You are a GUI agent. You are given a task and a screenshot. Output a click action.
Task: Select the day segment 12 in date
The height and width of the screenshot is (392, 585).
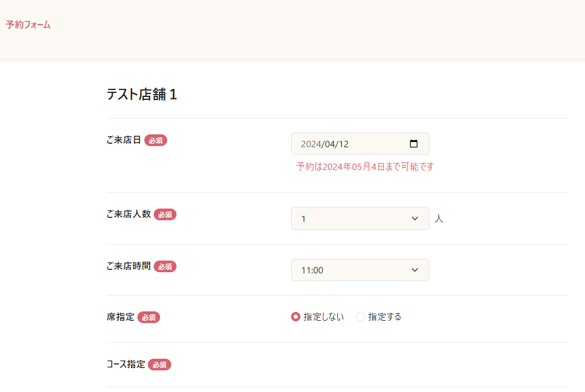click(343, 144)
